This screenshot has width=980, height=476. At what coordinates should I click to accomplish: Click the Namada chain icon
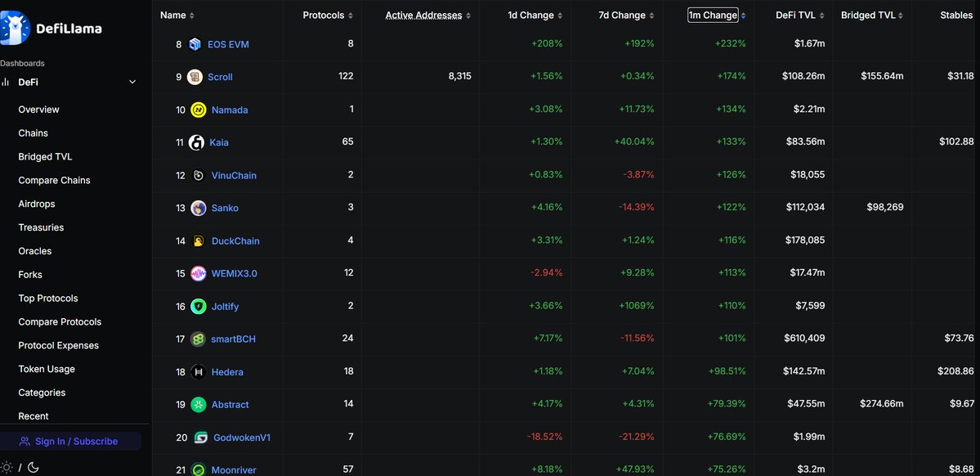tap(199, 110)
